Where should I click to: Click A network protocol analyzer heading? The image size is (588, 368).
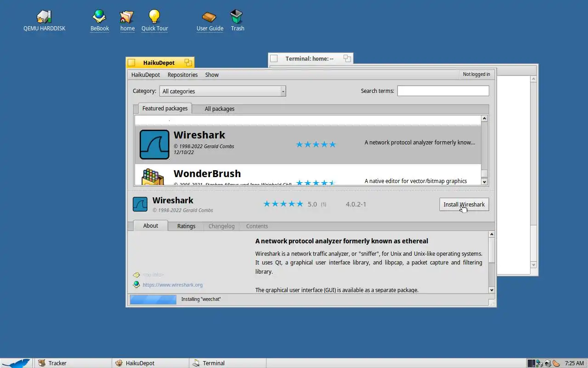(342, 241)
